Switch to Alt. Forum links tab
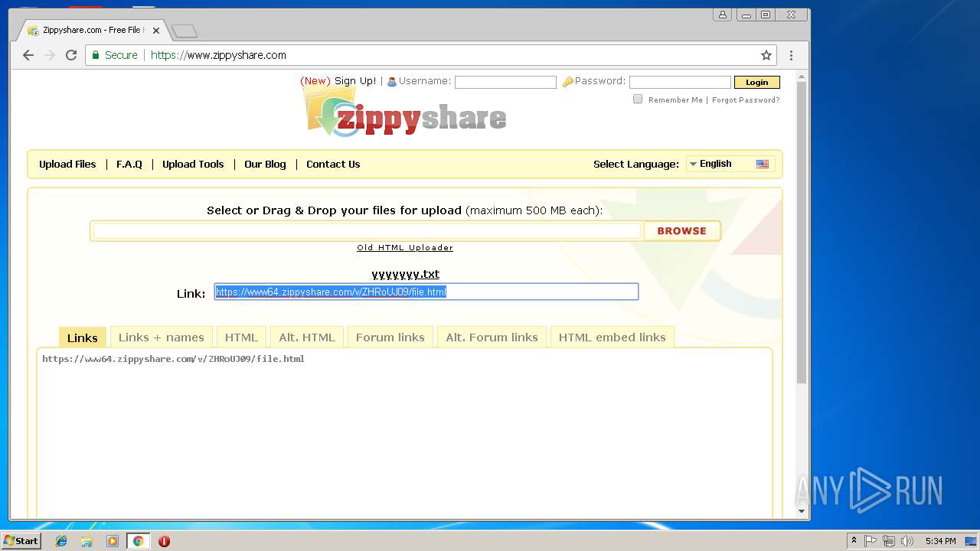The width and height of the screenshot is (980, 551). pyautogui.click(x=492, y=337)
